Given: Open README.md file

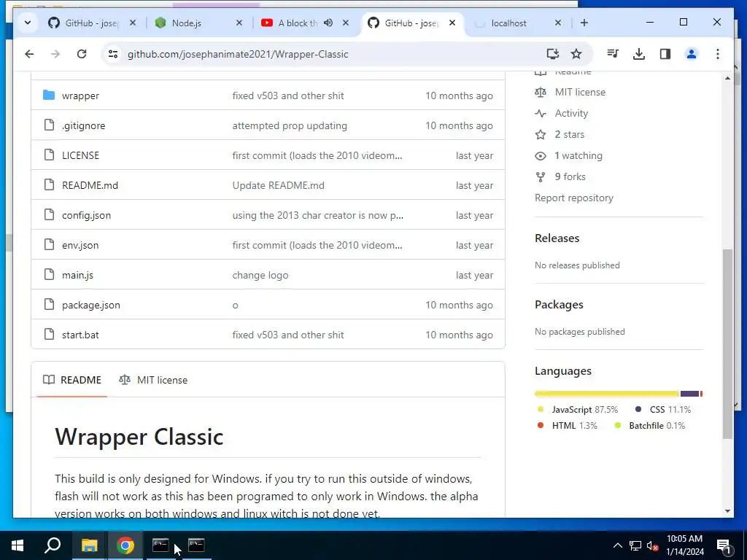Looking at the screenshot, I should pos(90,185).
